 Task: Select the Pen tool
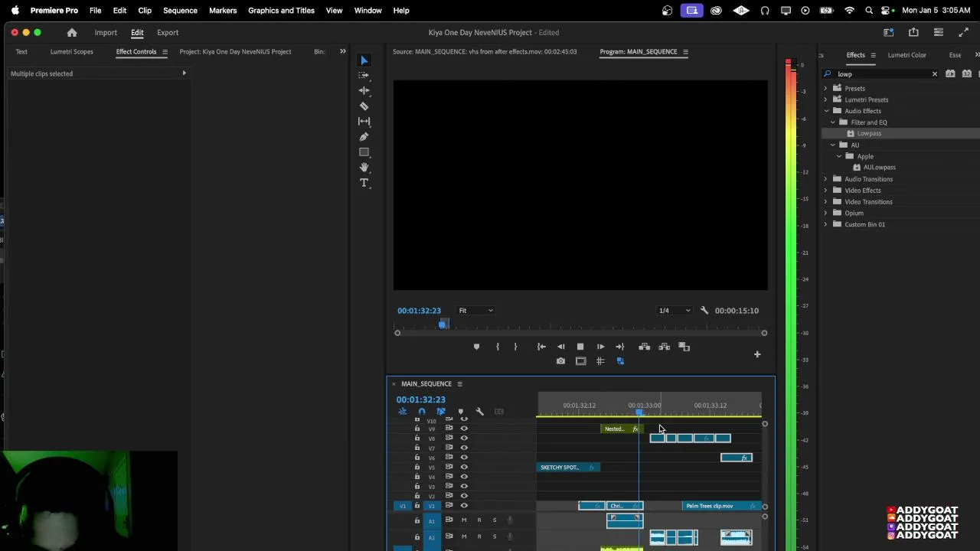coord(364,136)
